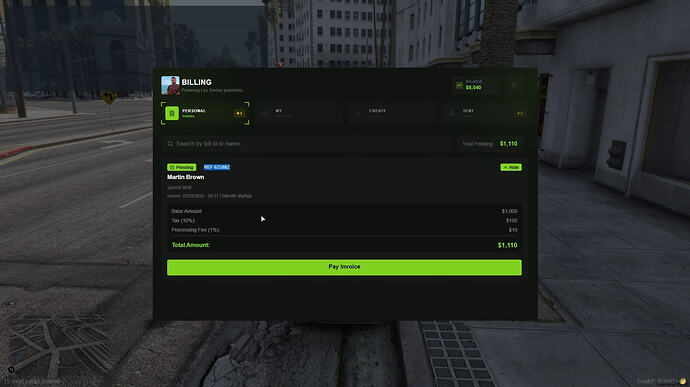This screenshot has height=387, width=690.
Task: Open the Sent tab
Action: (485, 113)
